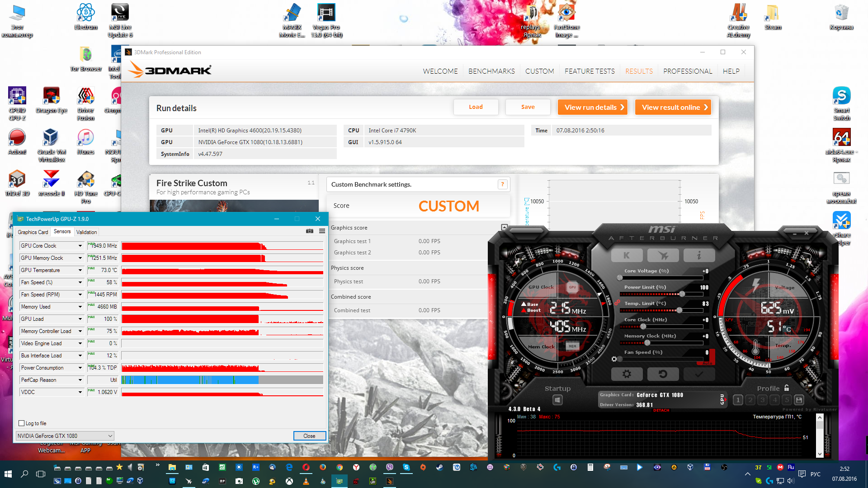The image size is (868, 488).
Task: Click the Save button in Run details
Action: tap(528, 107)
